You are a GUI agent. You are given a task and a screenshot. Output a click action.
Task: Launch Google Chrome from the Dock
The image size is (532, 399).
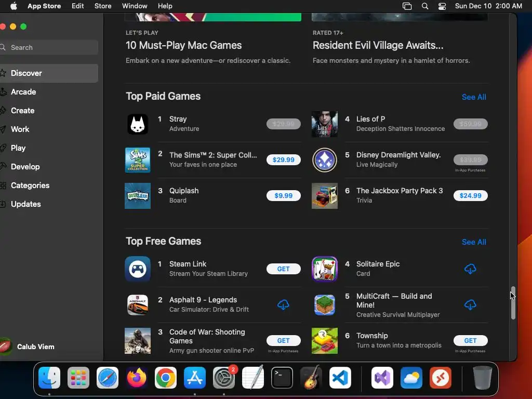[166, 378]
